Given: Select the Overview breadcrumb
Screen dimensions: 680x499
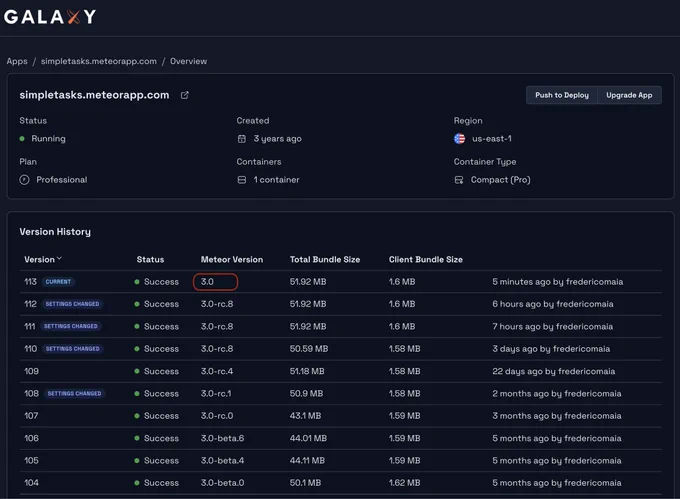Looking at the screenshot, I should (188, 61).
